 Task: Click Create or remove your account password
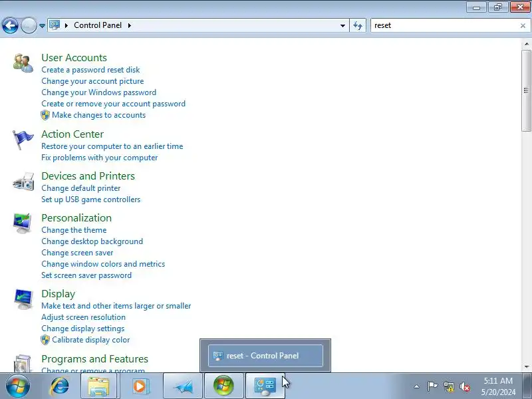[113, 104]
